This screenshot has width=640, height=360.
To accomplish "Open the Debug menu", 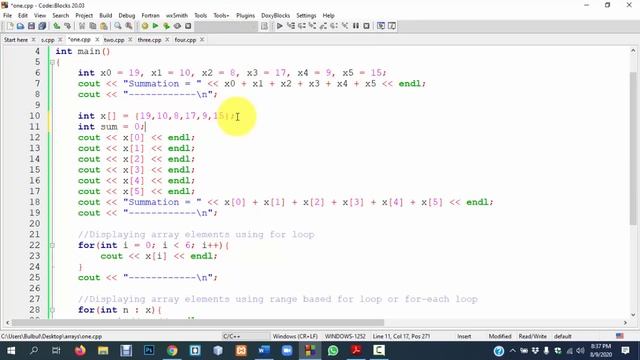I will coord(127,16).
